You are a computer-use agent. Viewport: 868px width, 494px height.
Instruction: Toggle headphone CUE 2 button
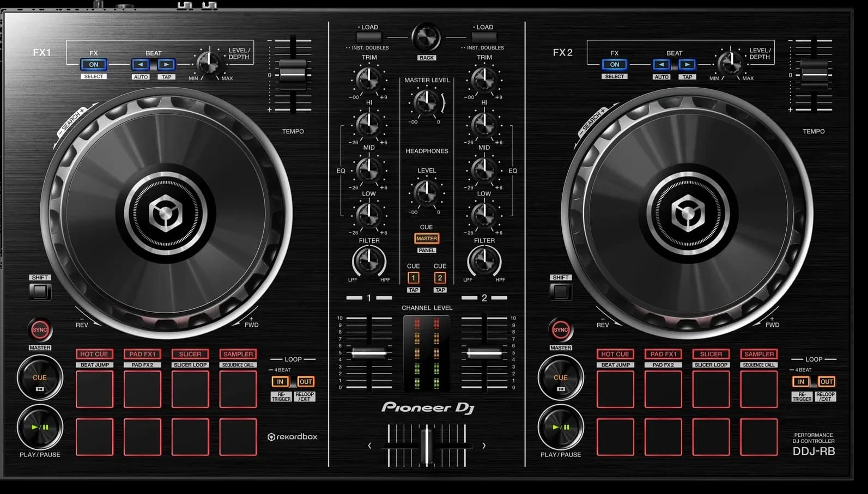click(x=440, y=278)
